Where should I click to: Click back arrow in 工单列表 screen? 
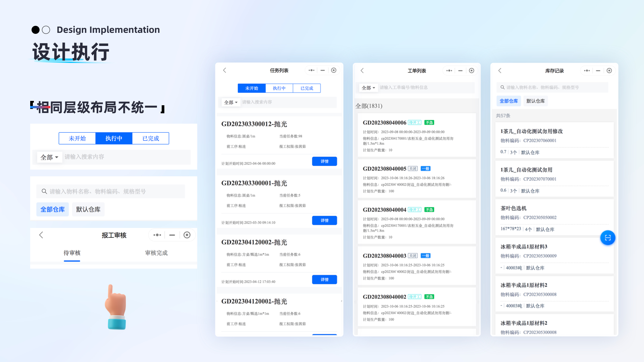click(x=362, y=71)
